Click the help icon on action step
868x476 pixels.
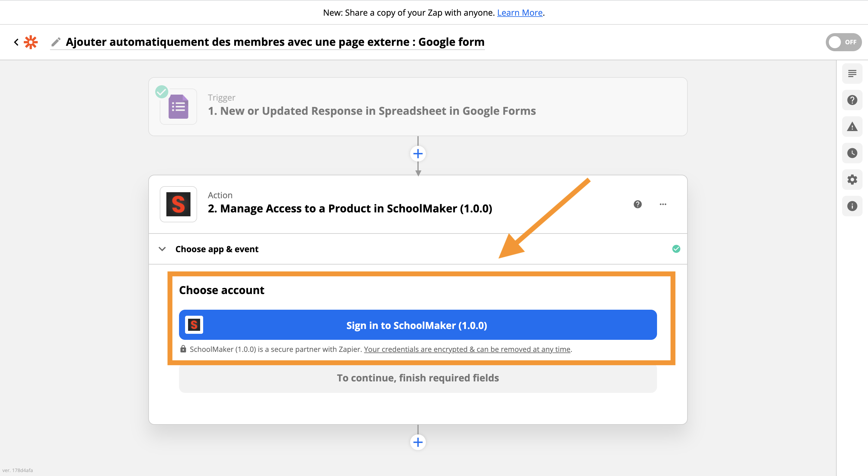click(x=637, y=204)
